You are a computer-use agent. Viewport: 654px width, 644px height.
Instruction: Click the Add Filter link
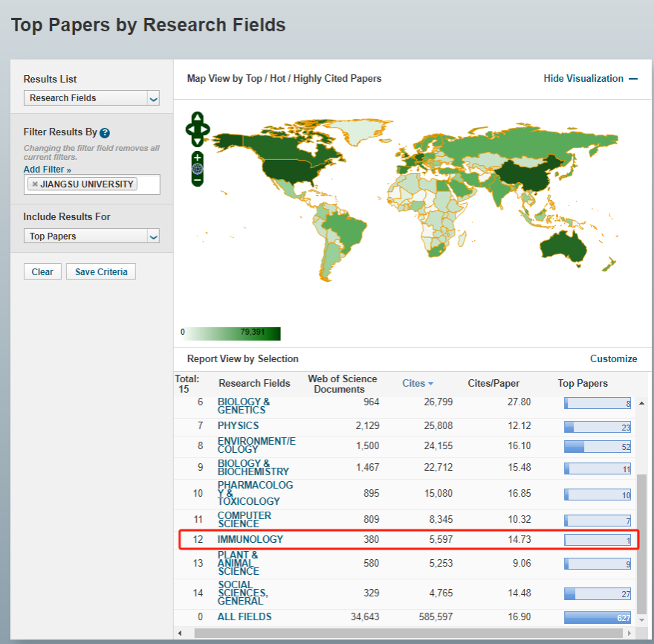tap(47, 170)
